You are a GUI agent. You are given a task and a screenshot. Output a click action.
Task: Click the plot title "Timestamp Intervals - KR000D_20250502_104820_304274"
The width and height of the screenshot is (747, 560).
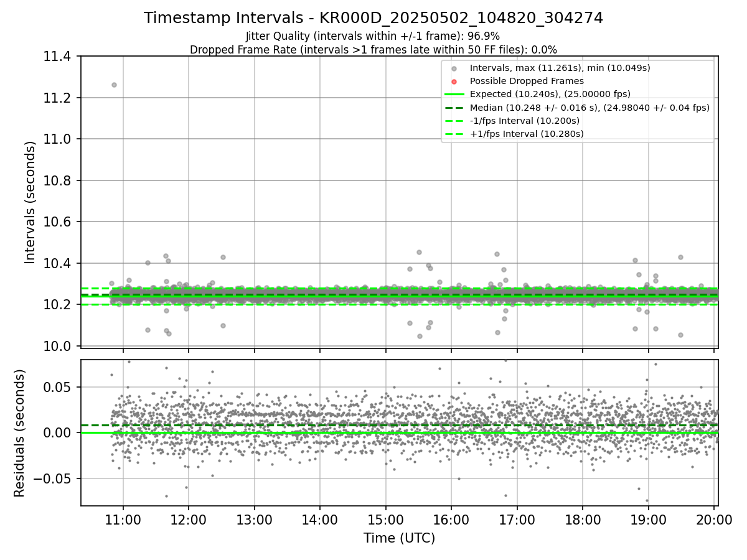pos(374,18)
